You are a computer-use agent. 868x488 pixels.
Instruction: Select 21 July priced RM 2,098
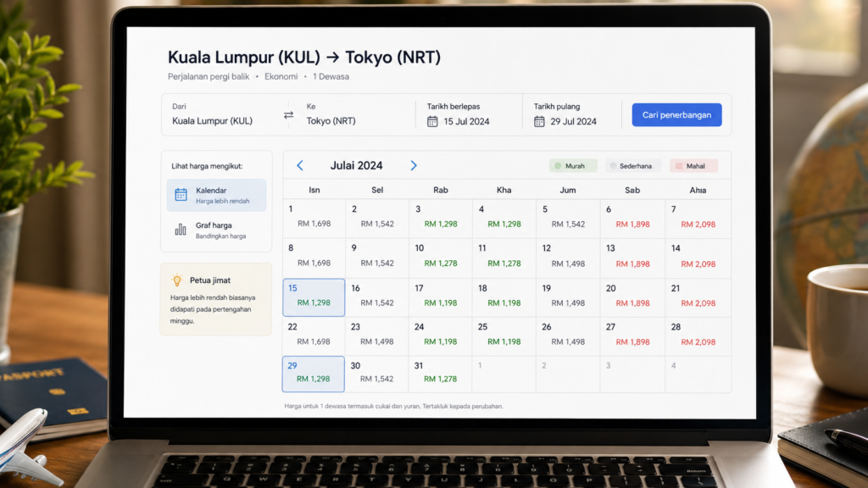click(x=698, y=297)
